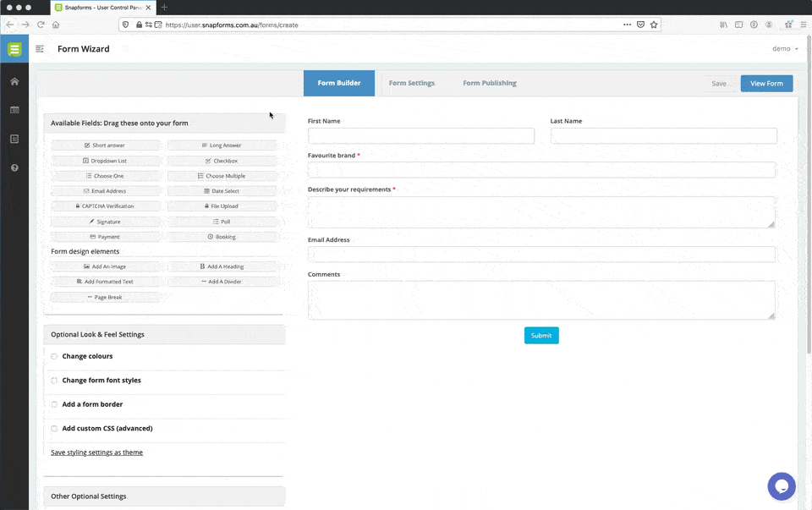The image size is (812, 510).
Task: Click the browser URL address bar
Action: [x=388, y=25]
